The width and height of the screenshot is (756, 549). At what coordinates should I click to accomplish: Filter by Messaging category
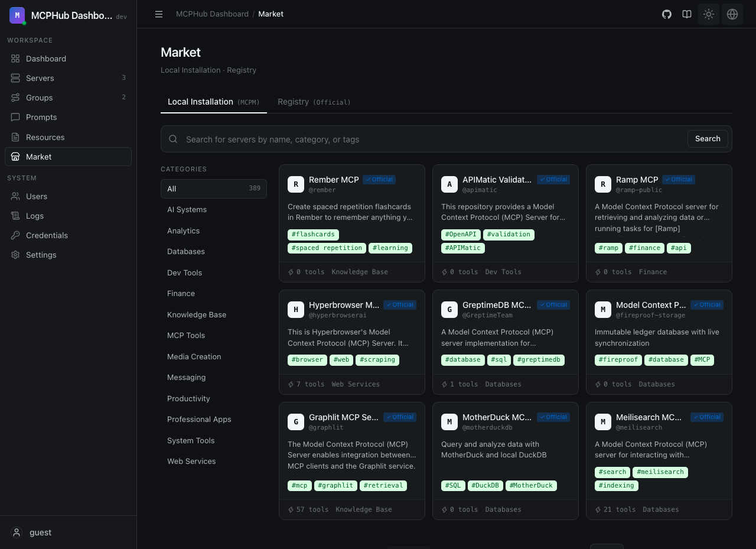[214, 378]
